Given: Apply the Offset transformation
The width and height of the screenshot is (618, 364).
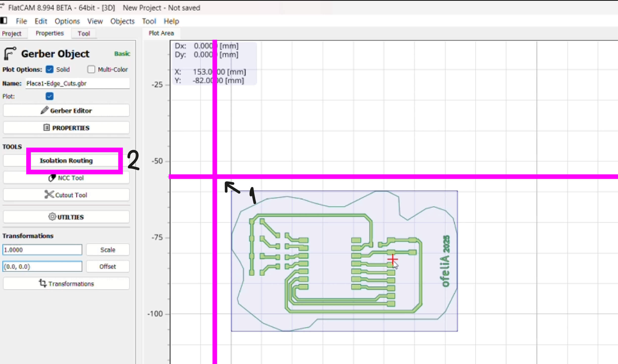Looking at the screenshot, I should click(x=108, y=267).
